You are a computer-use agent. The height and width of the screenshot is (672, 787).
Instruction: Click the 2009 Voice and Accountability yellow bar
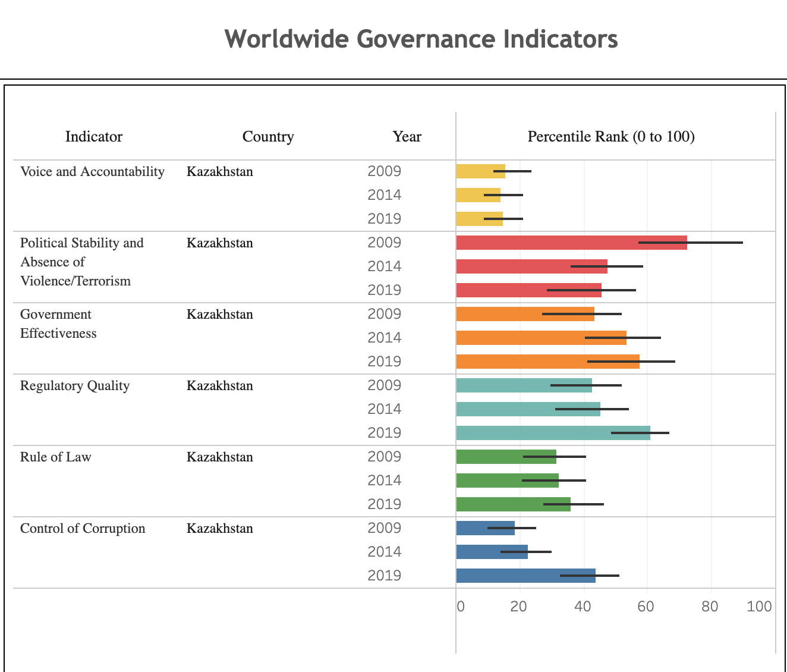pos(480,171)
